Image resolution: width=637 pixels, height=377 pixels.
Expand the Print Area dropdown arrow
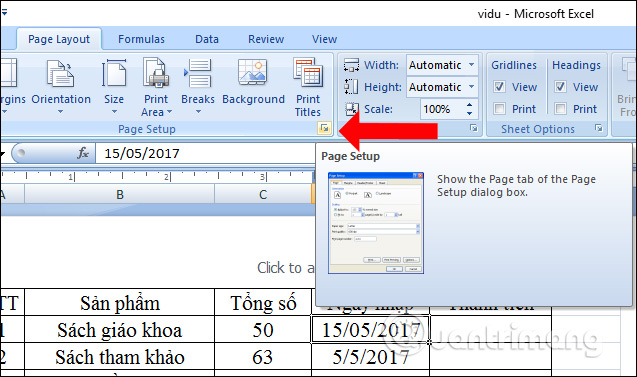tap(169, 112)
